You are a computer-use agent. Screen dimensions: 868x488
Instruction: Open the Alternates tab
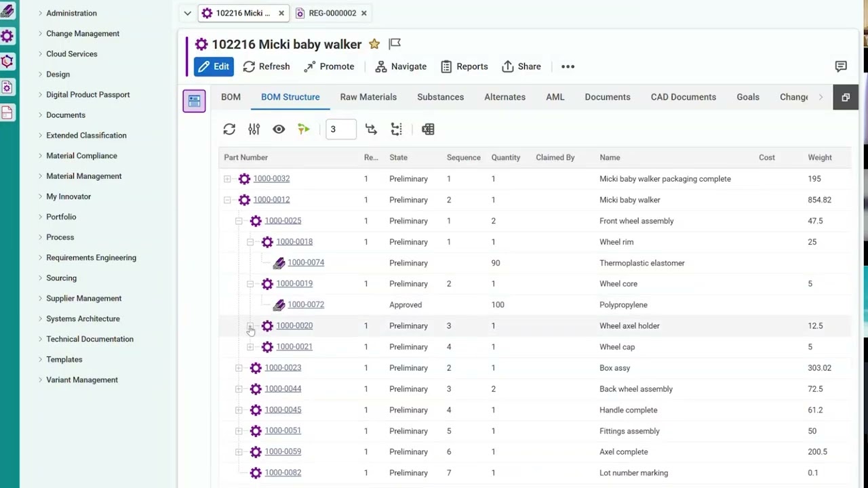coord(505,97)
